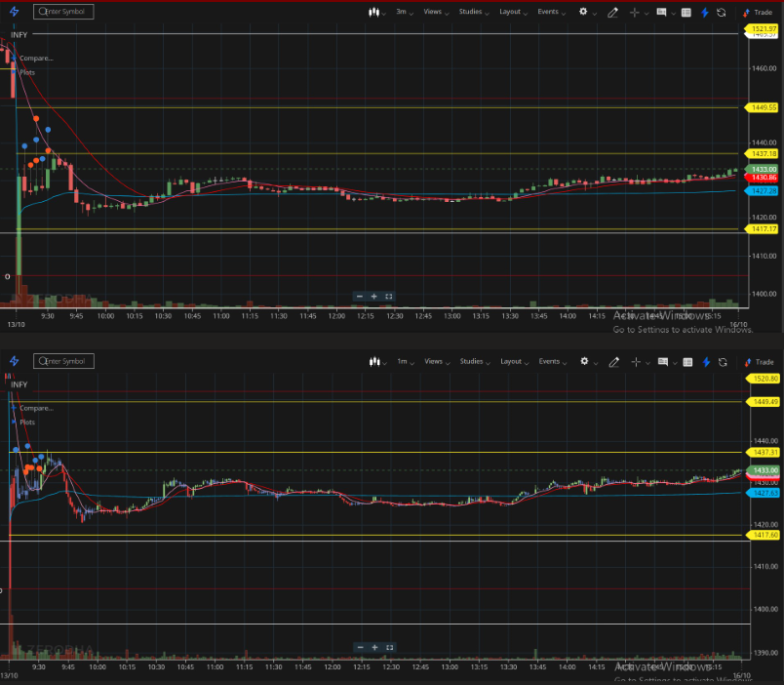Open the Views menu in the 3m chart

coord(436,12)
